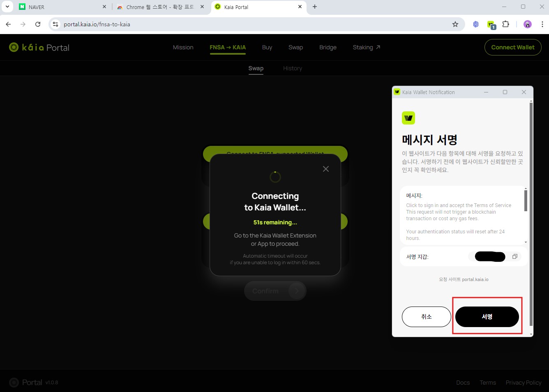
Task: Open the Terms footer link
Action: pos(488,383)
